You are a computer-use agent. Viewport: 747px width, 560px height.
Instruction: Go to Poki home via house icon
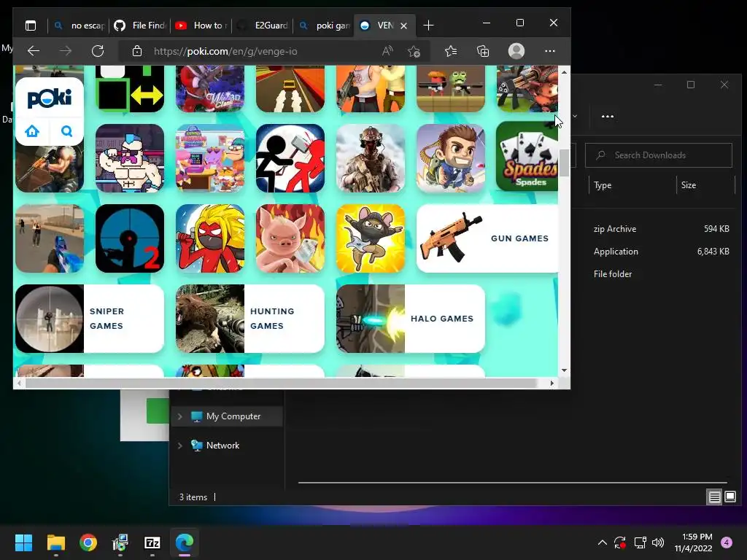(32, 131)
